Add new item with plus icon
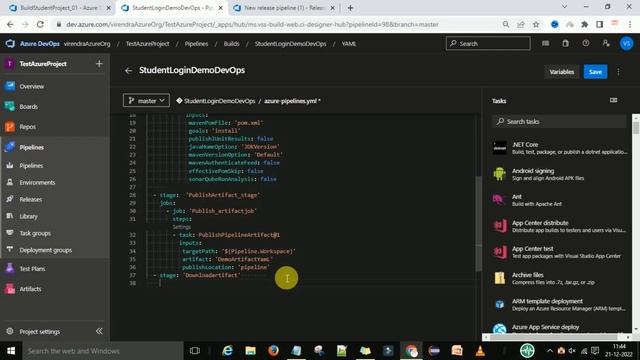 [x=99, y=64]
